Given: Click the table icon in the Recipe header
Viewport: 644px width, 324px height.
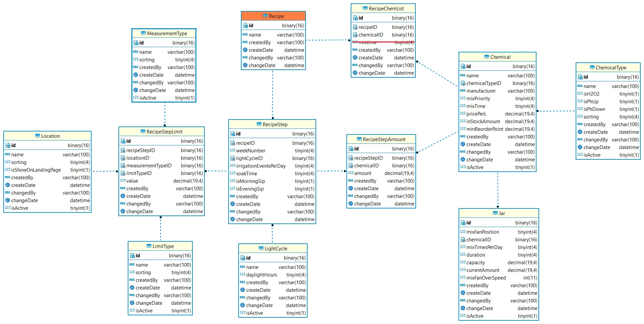Looking at the screenshot, I should (265, 16).
